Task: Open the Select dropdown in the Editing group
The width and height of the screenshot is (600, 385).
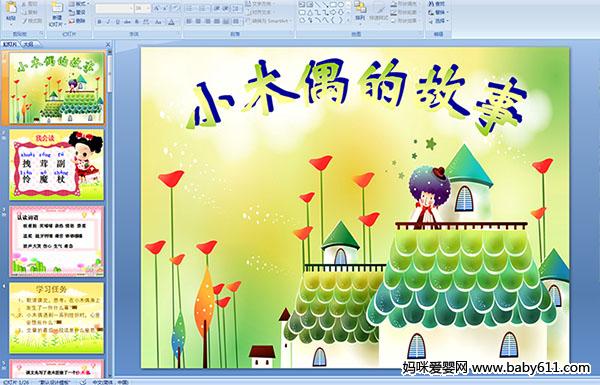Action: (x=439, y=21)
